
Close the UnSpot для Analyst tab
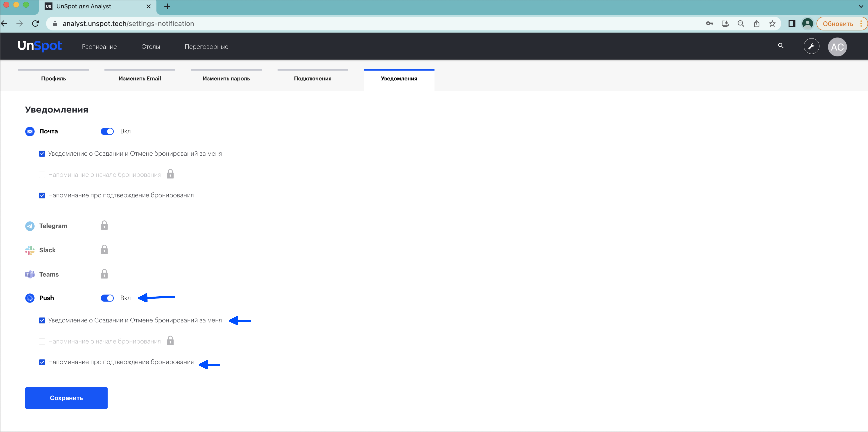[x=149, y=6]
